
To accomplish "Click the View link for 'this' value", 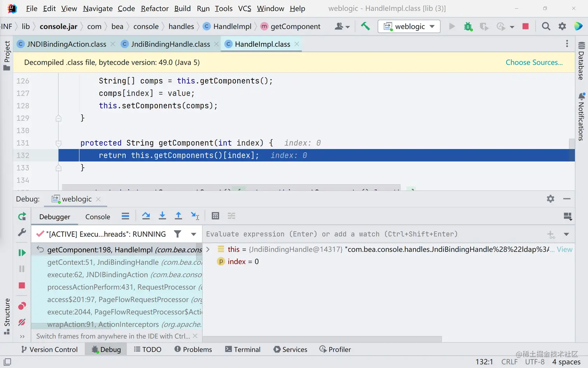I will [564, 249].
